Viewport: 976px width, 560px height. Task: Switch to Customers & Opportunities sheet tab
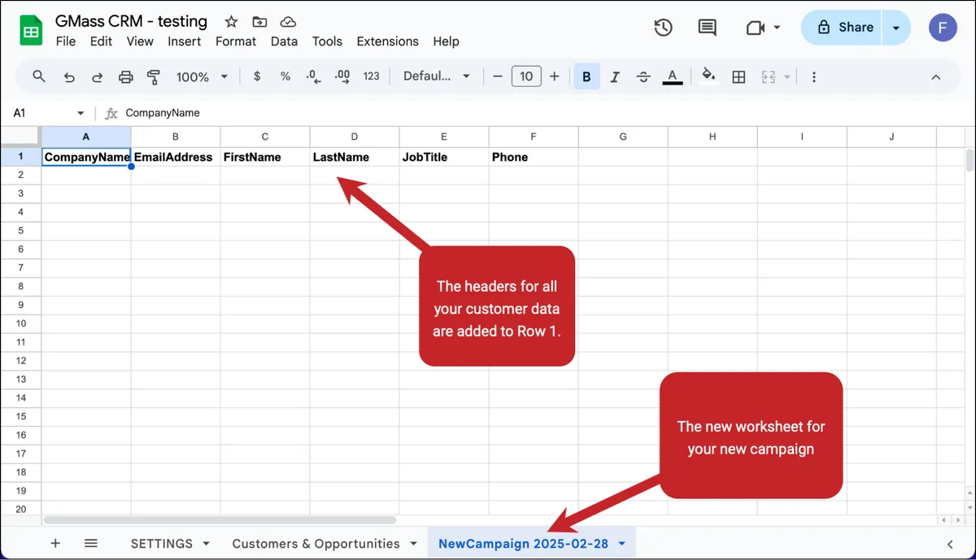coord(316,544)
